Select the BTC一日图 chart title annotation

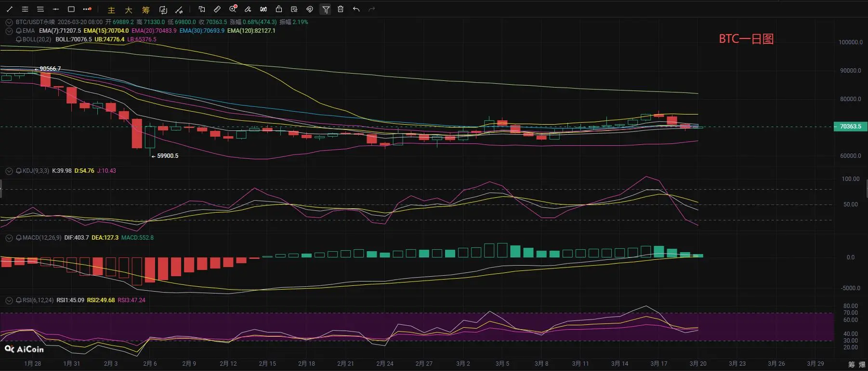pyautogui.click(x=746, y=39)
